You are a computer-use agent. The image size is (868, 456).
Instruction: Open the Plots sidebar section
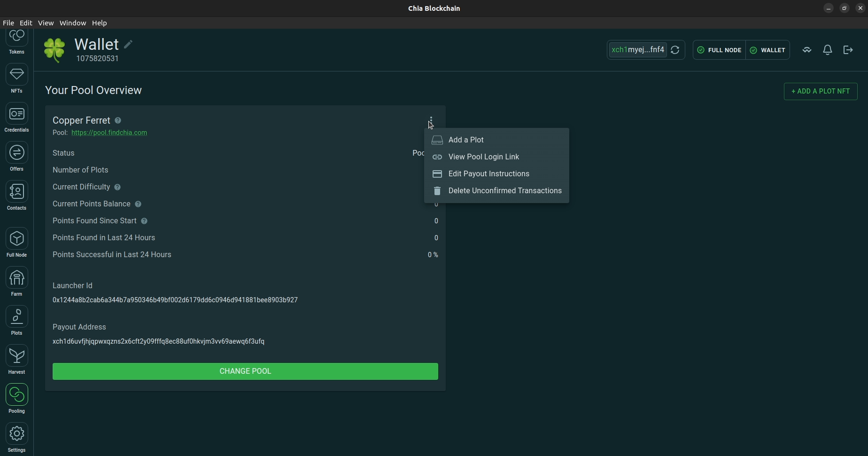click(17, 321)
